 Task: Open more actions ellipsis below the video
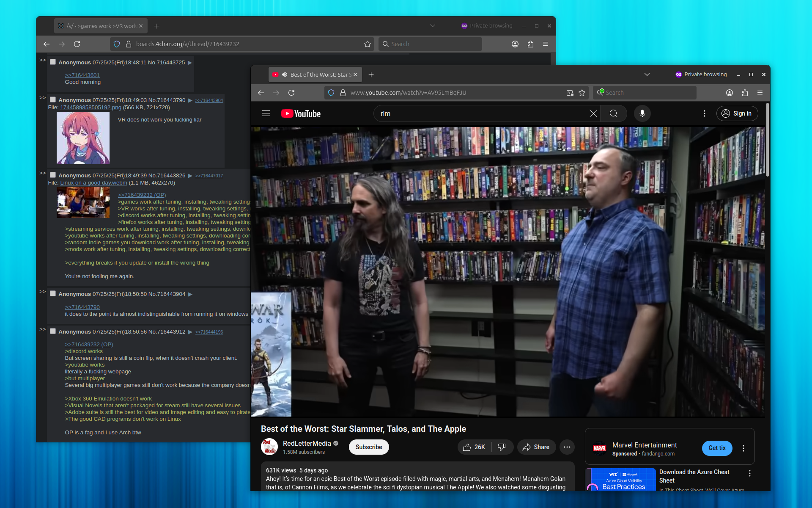[x=567, y=447]
